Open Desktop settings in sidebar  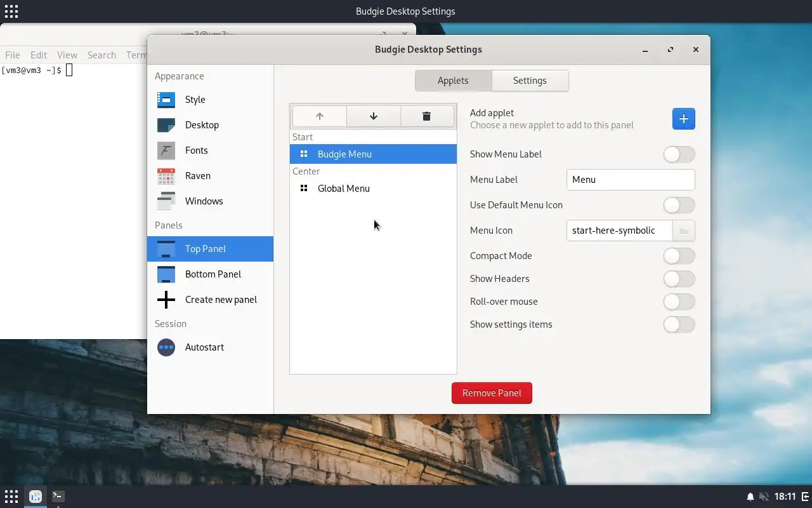point(210,125)
